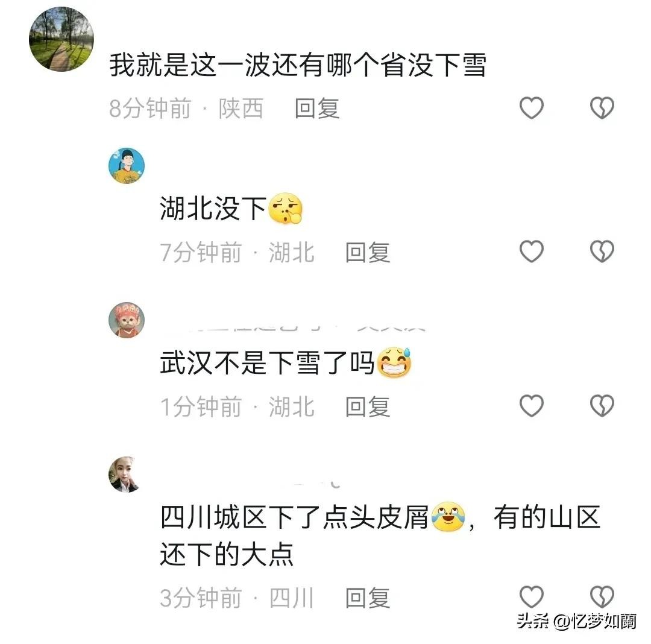The image size is (651, 644).
Task: Select comment text '我就是这一波还有哪个省没下雪'
Action: tap(298, 65)
